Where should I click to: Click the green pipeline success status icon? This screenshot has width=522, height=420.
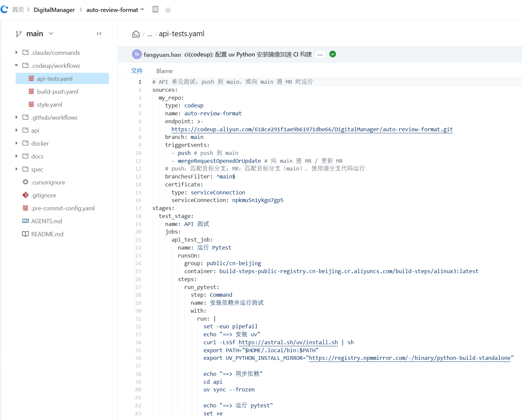332,54
